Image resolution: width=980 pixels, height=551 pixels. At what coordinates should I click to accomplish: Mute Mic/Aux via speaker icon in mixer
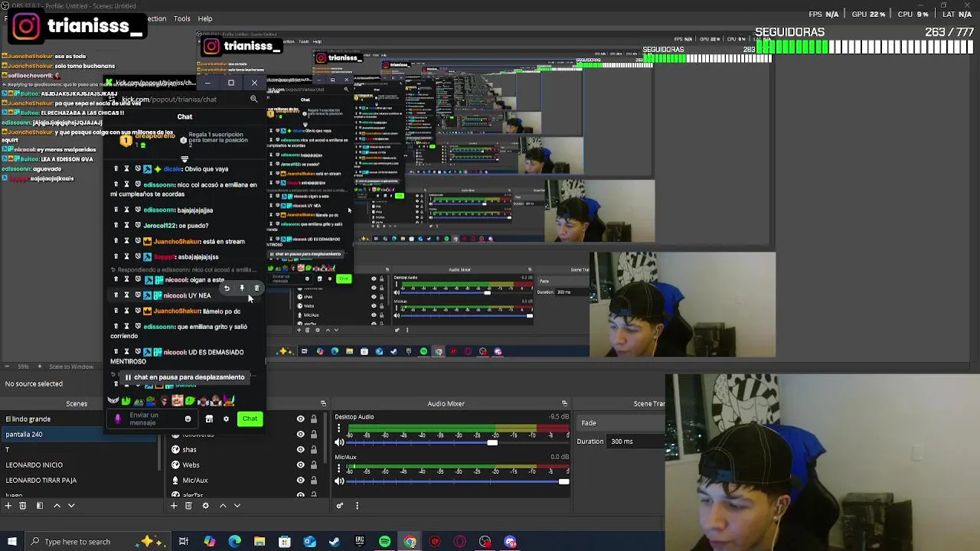pos(340,481)
